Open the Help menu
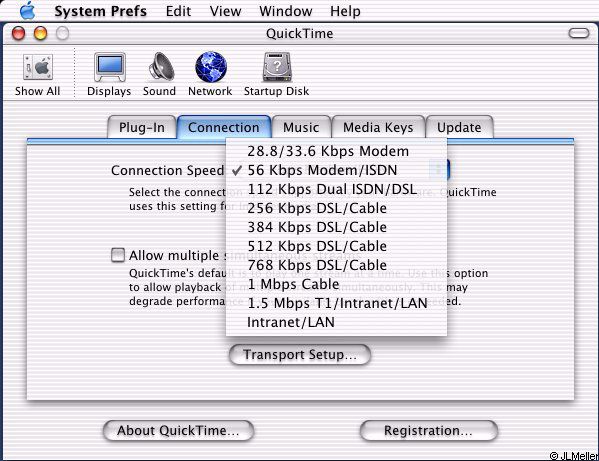Viewport: 599px width, 461px height. 345,11
